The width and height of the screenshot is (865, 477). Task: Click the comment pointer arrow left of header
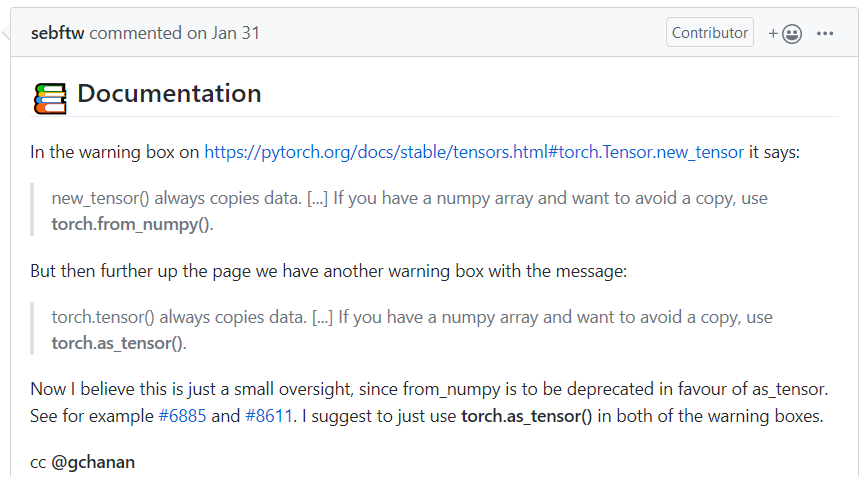[x=6, y=33]
